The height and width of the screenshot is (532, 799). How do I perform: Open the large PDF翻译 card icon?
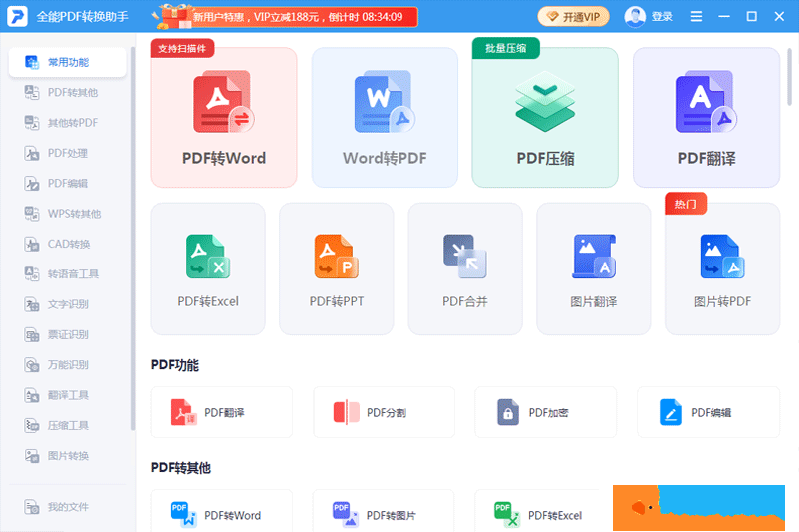pos(706,101)
